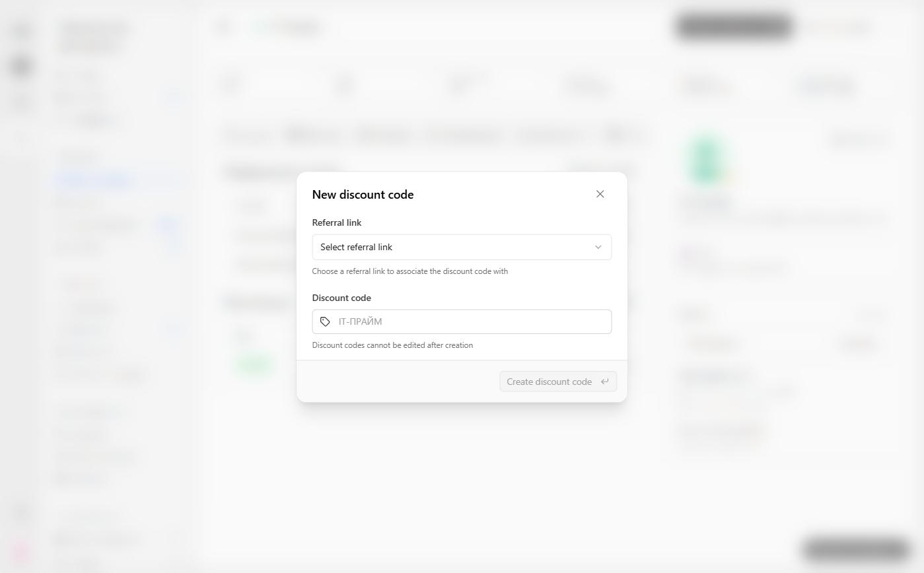Click the blurred dark button at top right
This screenshot has height=573, width=924.
point(734,26)
